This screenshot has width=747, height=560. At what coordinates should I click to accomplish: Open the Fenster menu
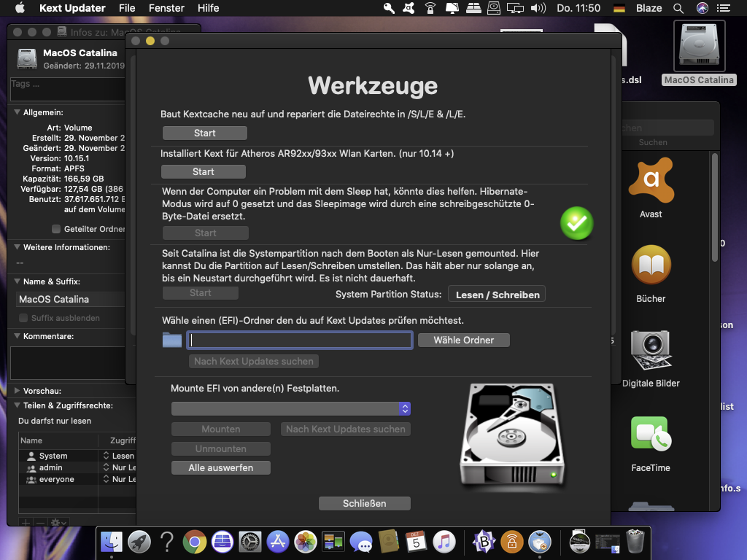166,8
